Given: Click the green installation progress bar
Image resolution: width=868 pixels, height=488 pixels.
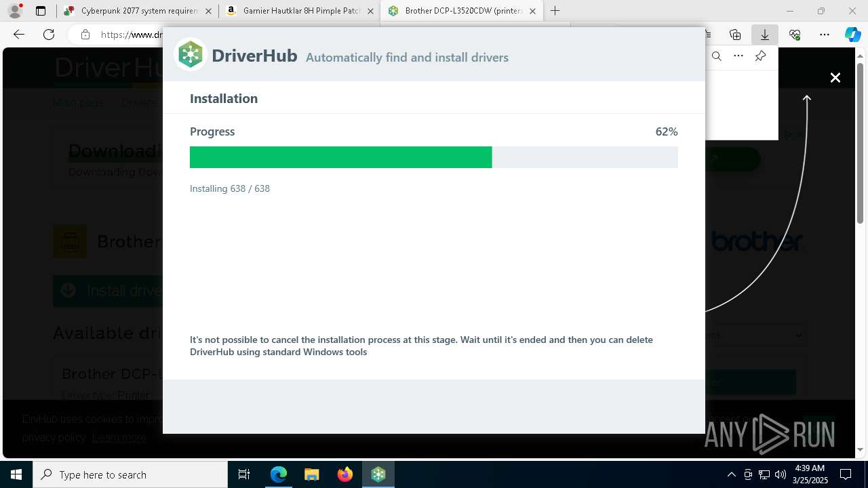Looking at the screenshot, I should pyautogui.click(x=340, y=157).
